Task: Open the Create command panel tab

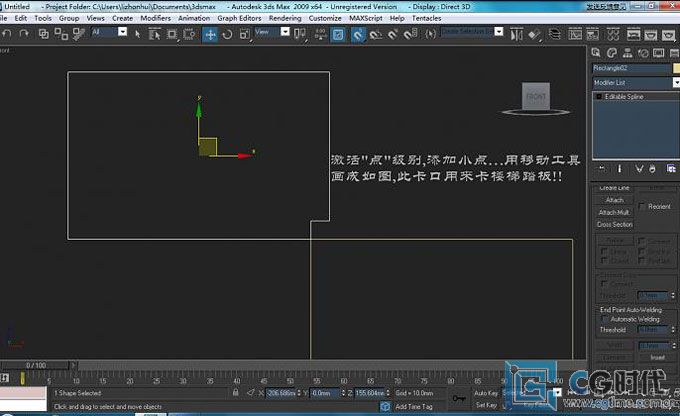Action: [596, 53]
